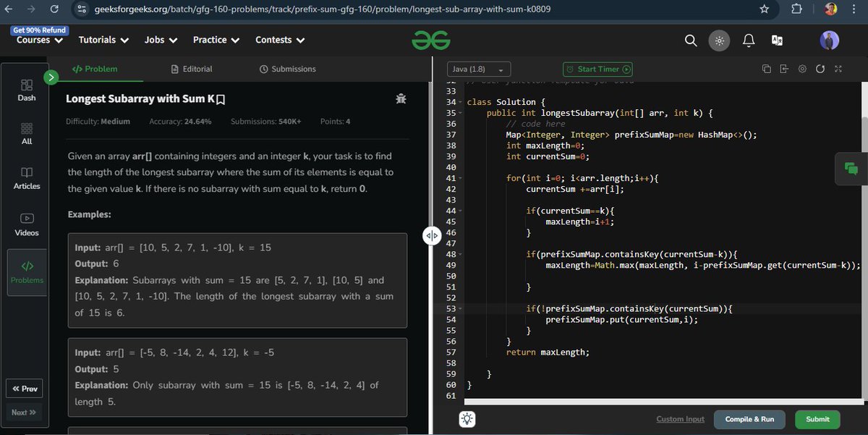Viewport: 868px width, 435px height.
Task: Copy code using the copy icon
Action: pos(767,69)
